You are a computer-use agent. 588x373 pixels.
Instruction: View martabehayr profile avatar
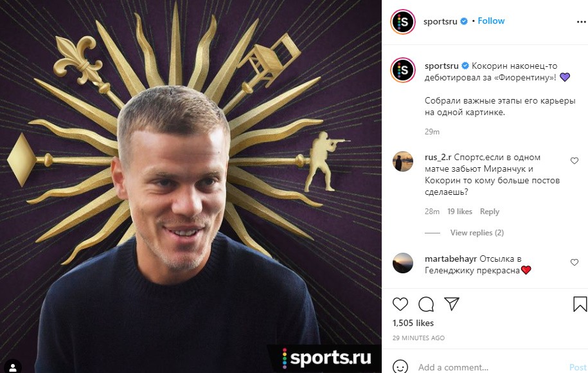coord(403,263)
